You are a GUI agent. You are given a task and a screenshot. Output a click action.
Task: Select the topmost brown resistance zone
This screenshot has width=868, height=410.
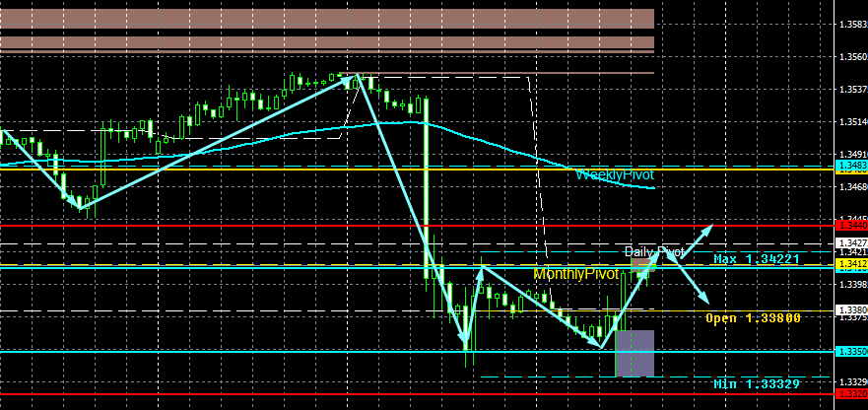click(x=326, y=19)
